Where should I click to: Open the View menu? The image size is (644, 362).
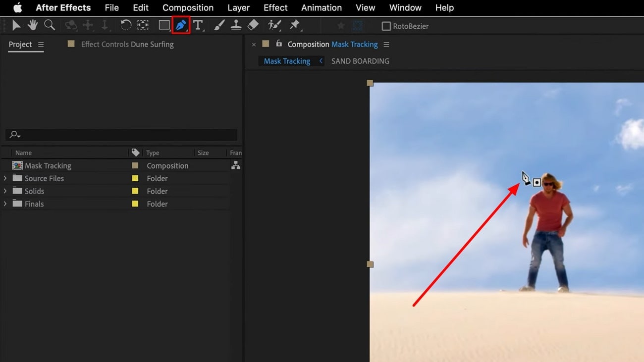coord(366,7)
